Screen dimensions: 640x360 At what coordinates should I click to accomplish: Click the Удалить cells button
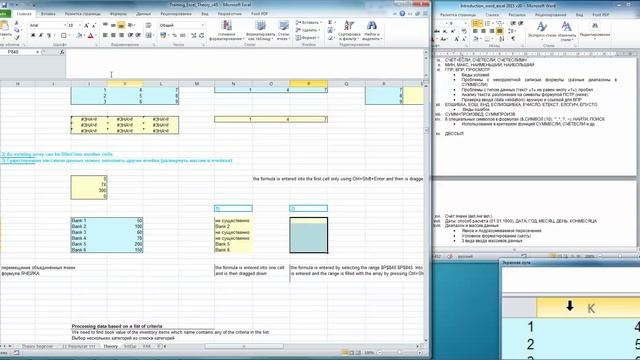pyautogui.click(x=309, y=30)
